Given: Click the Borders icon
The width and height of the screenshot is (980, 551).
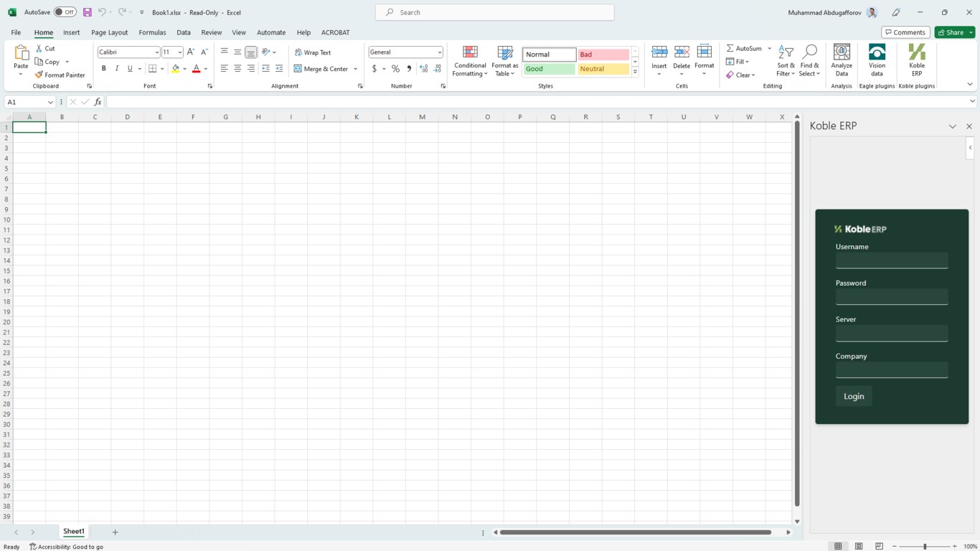Looking at the screenshot, I should 152,69.
